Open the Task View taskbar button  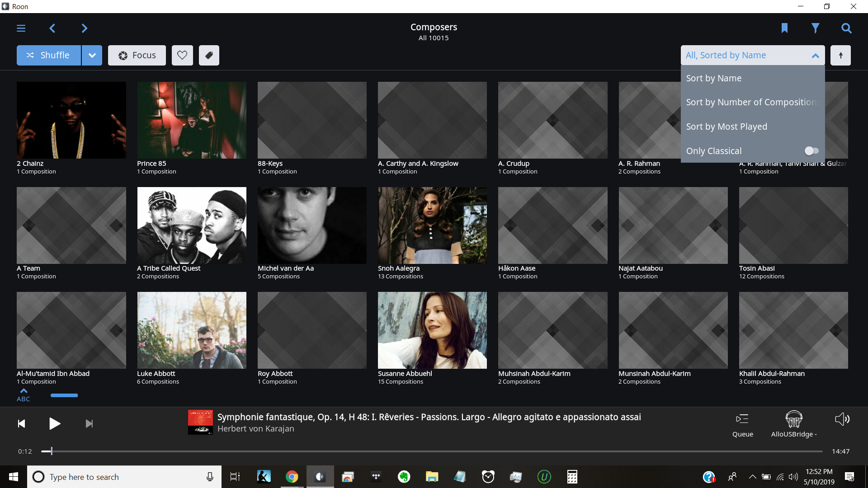coord(235,477)
